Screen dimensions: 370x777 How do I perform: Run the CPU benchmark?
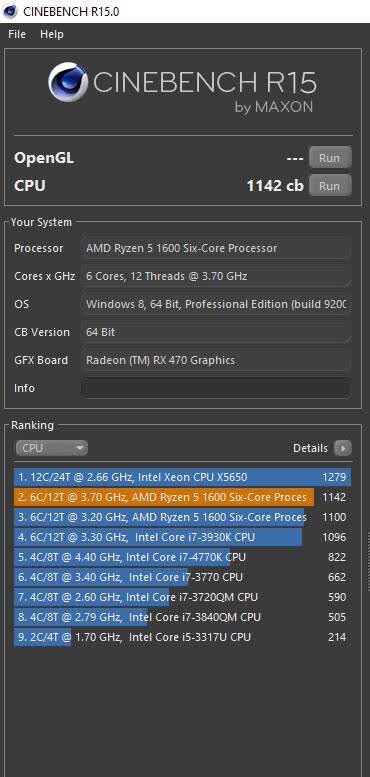(x=330, y=186)
